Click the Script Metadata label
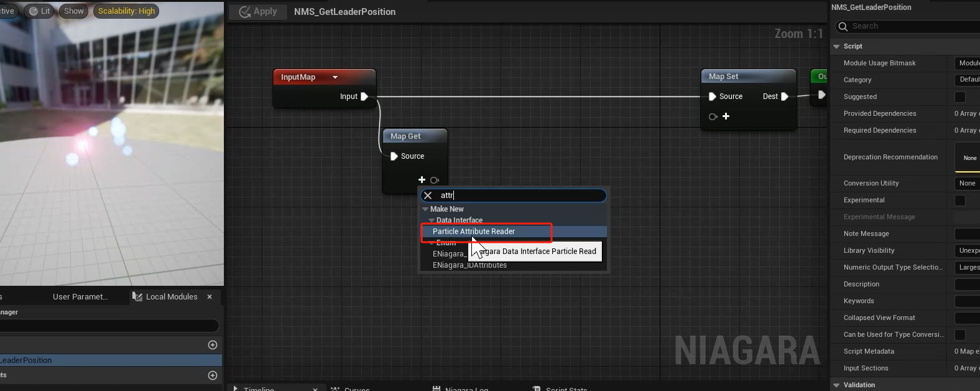Screen dimensions: 980x391 [x=869, y=352]
